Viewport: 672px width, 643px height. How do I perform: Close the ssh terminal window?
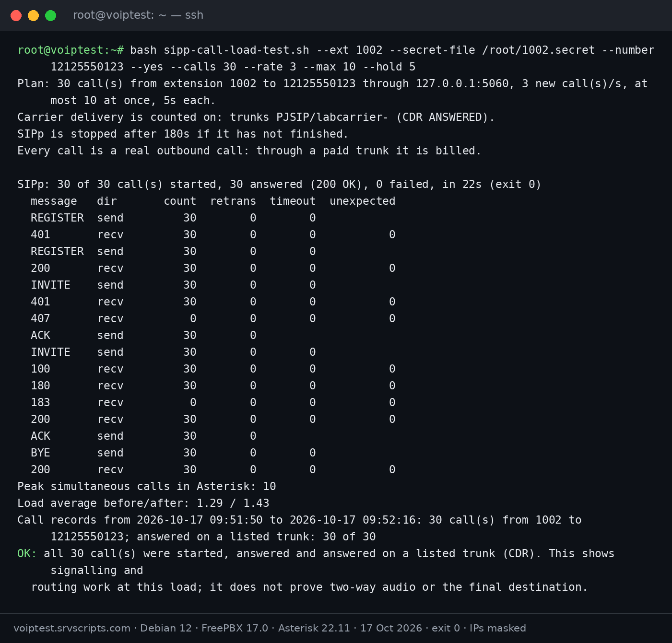coord(16,15)
